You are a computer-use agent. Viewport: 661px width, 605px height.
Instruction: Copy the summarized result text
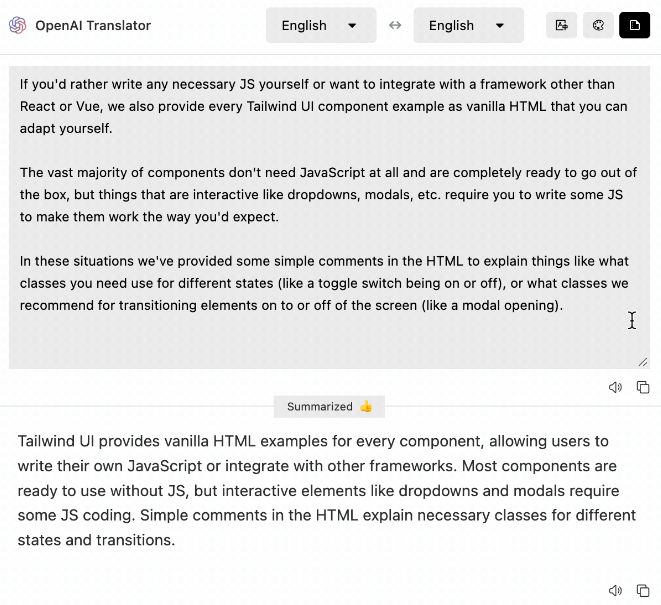(643, 591)
